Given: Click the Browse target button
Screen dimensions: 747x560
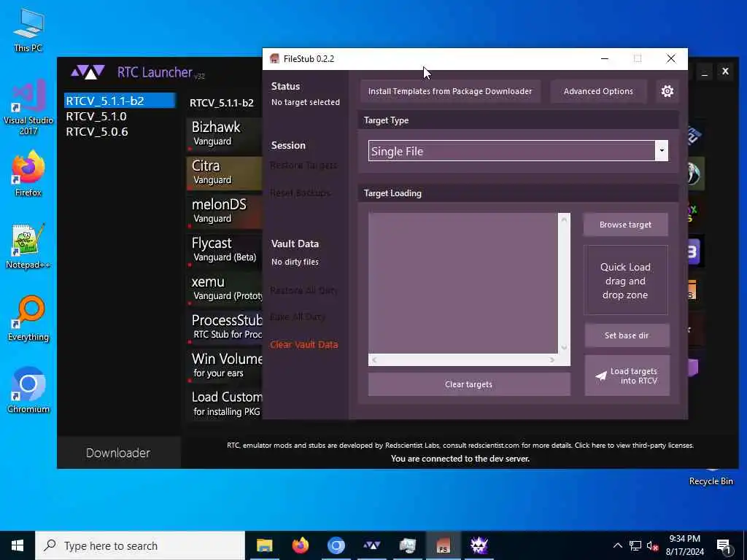Looking at the screenshot, I should (625, 225).
